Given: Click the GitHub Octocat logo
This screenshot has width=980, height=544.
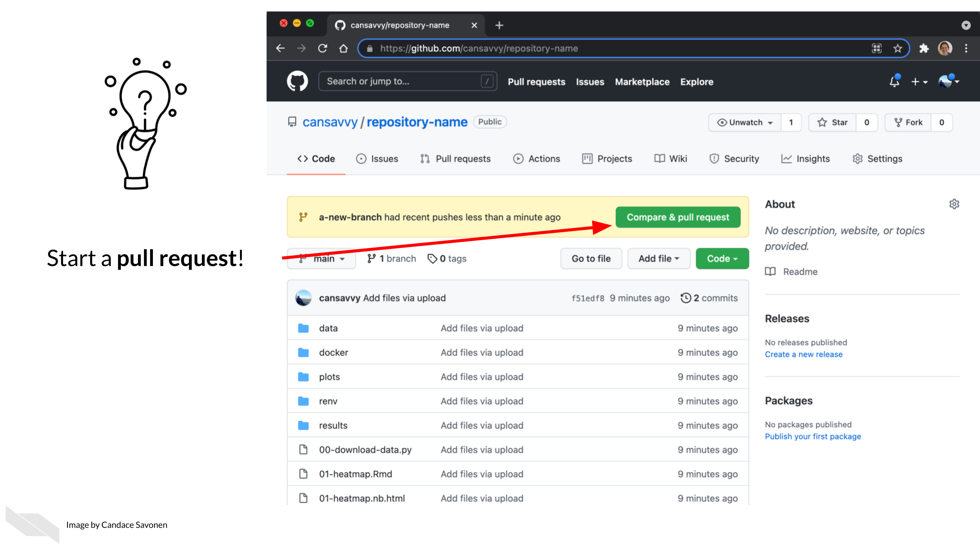Looking at the screenshot, I should 297,81.
